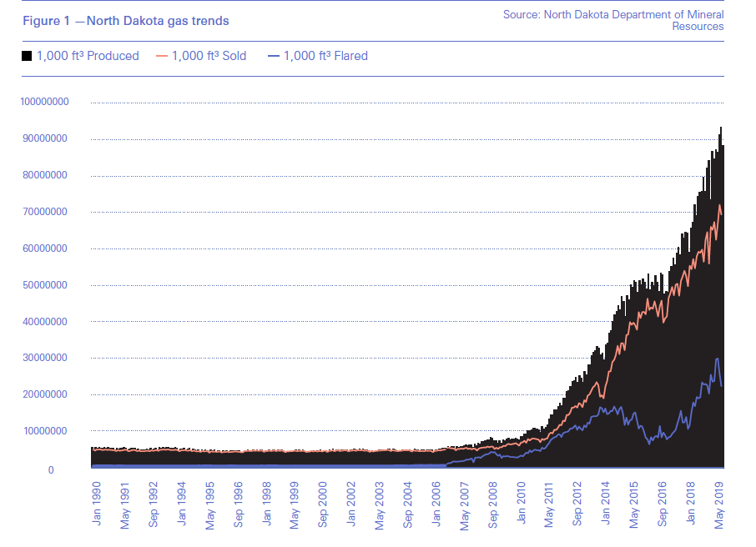Open the North Dakota Department source text
Viewport: 756px width, 547px height.
pyautogui.click(x=613, y=21)
